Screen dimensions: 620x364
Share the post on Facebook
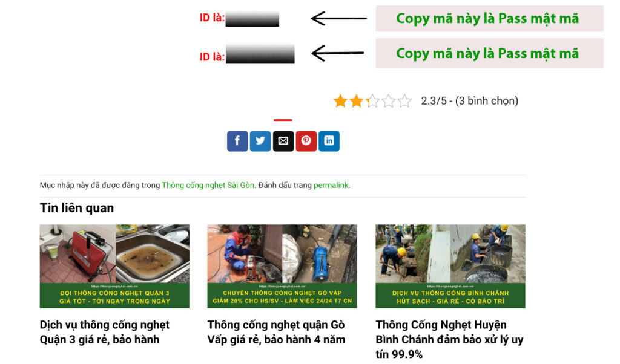(x=237, y=141)
